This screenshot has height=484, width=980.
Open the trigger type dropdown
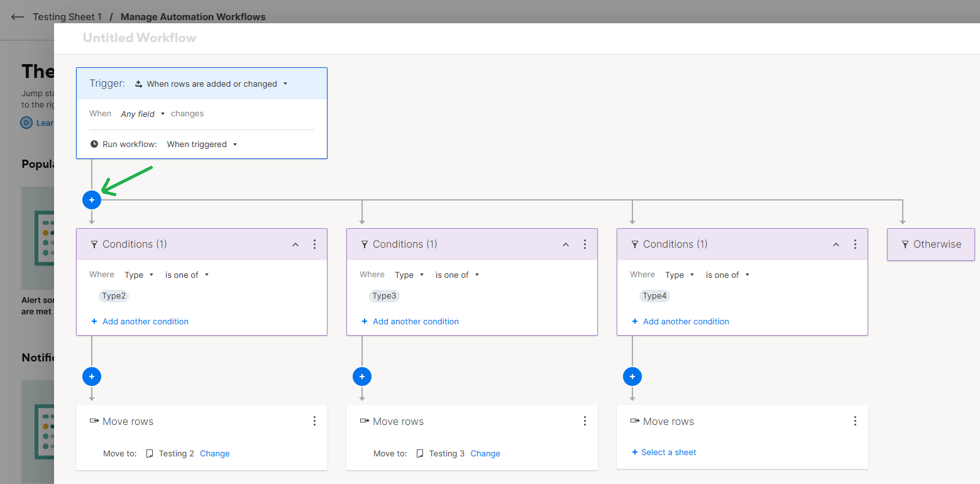[x=212, y=84]
